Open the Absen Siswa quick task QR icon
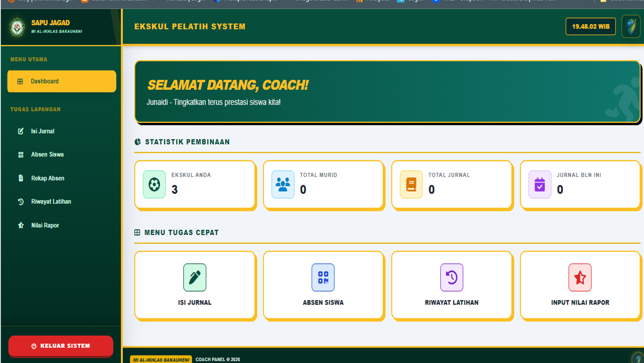The image size is (644, 363). 323,277
